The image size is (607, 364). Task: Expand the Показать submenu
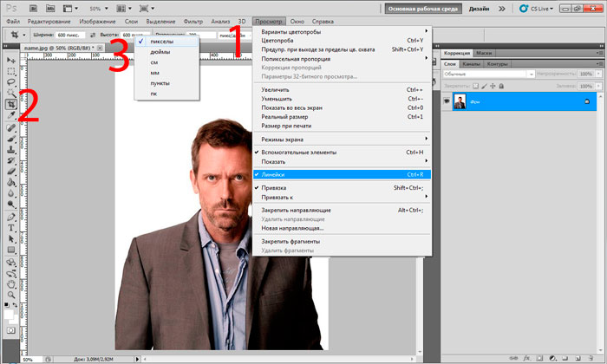click(342, 162)
